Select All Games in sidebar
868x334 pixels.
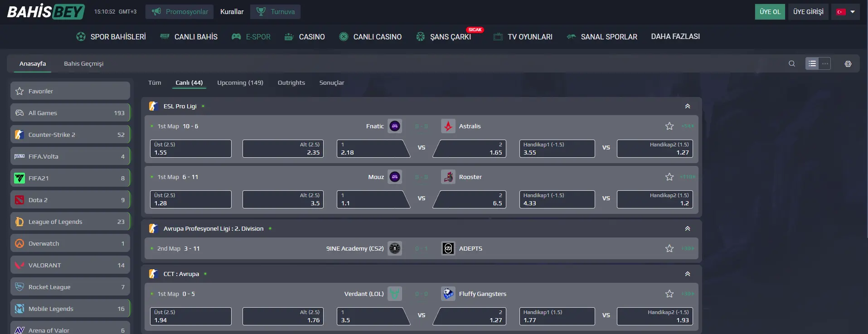(x=70, y=112)
